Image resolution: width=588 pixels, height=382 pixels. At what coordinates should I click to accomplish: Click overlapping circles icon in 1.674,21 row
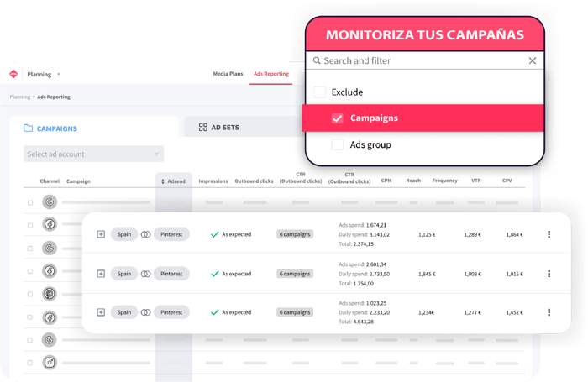[145, 234]
